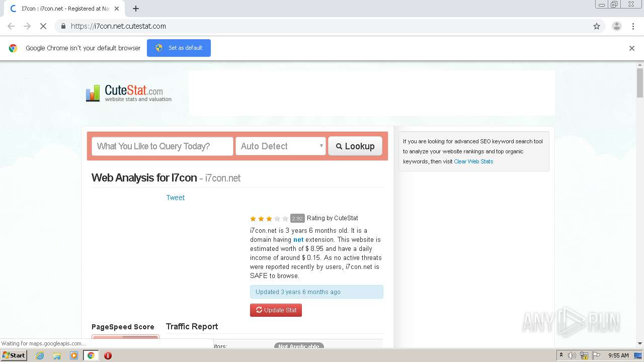This screenshot has width=644, height=362.
Task: Click the Lookup search button
Action: coord(355,146)
